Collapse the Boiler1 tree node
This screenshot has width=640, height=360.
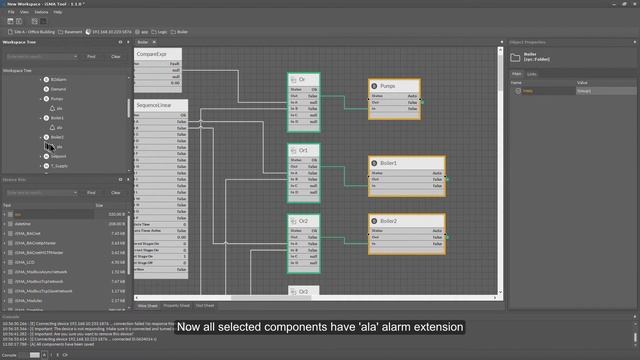pyautogui.click(x=41, y=118)
